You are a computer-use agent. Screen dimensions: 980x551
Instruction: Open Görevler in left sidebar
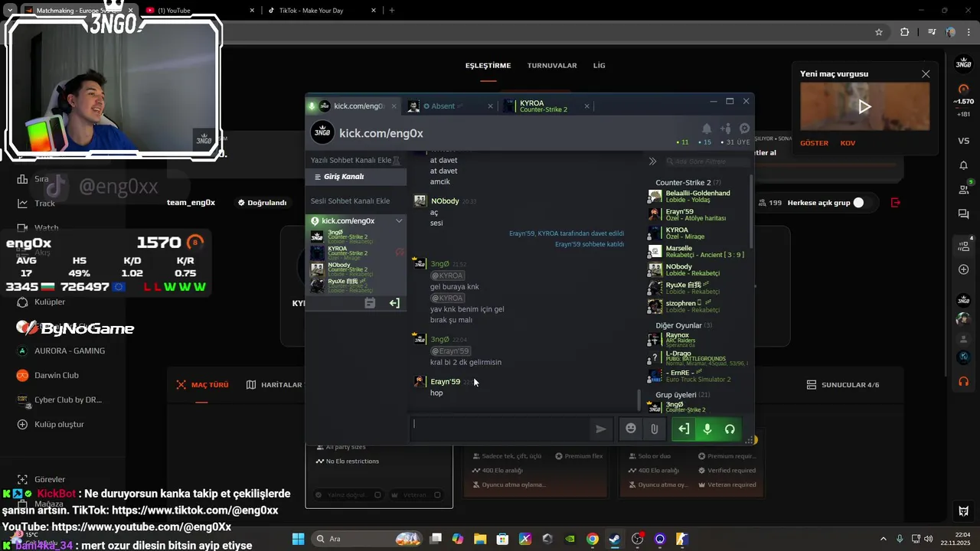pos(41,480)
